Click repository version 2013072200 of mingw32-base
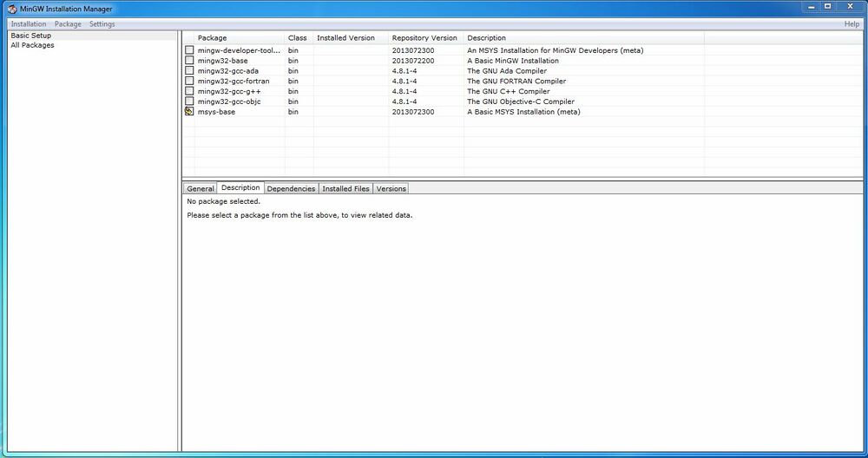 413,61
